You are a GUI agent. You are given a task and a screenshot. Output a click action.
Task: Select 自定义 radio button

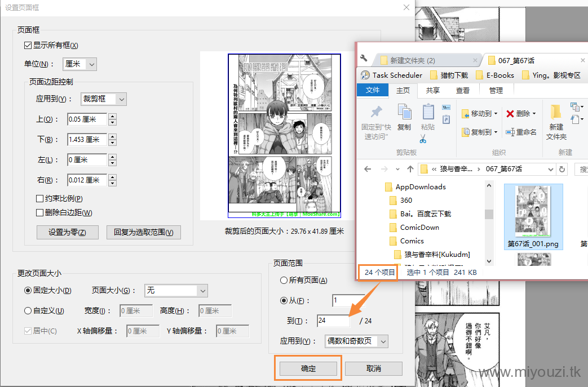(28, 310)
